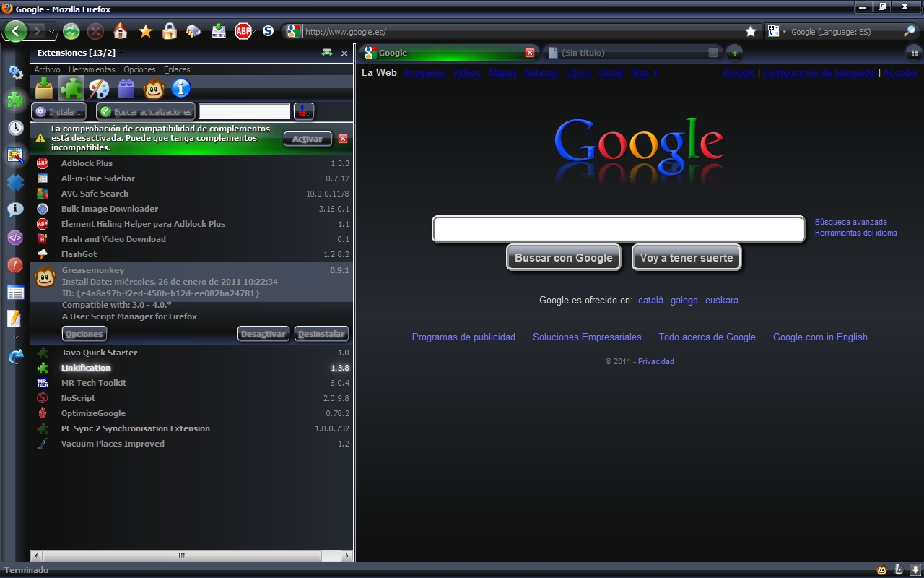This screenshot has width=924, height=578.
Task: Click the add-ons filter text field
Action: (x=245, y=111)
